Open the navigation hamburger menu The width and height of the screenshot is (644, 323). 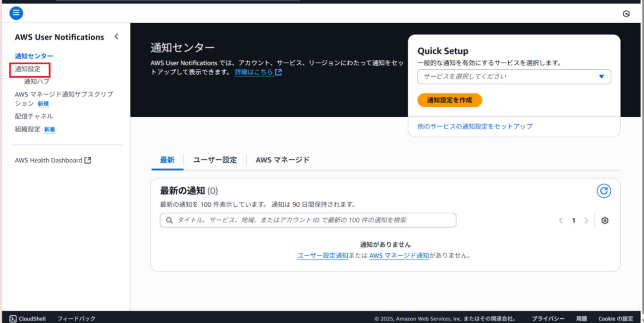coord(16,13)
